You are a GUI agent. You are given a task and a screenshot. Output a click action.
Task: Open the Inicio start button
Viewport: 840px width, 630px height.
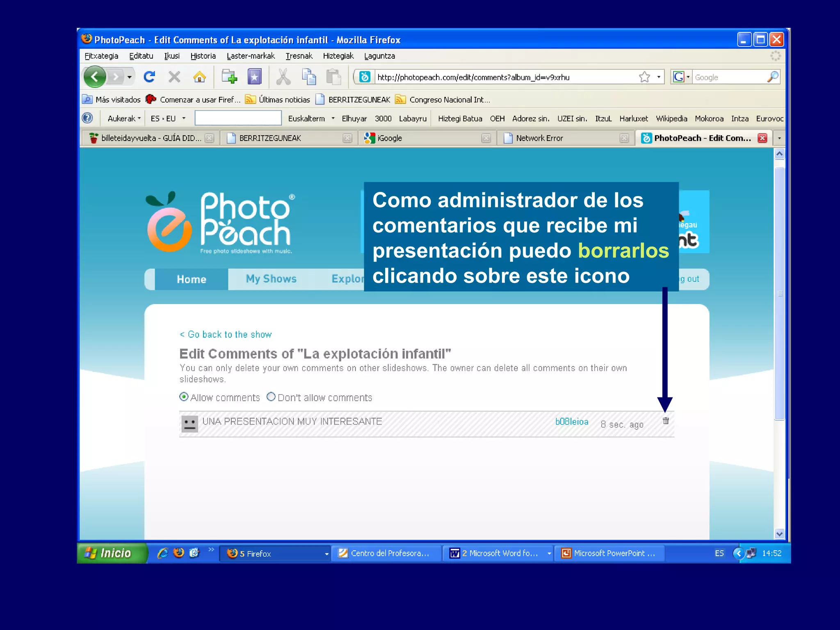112,553
